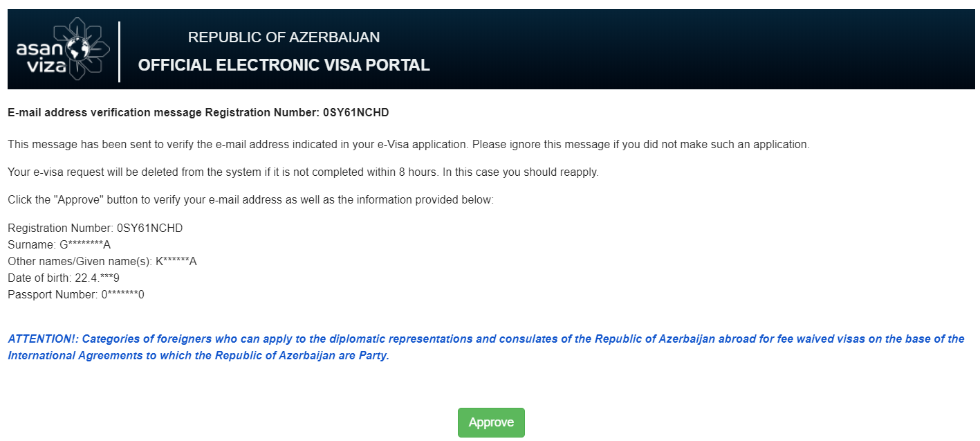Click the dark blue header banner background
The width and height of the screenshot is (980, 441).
692,49
